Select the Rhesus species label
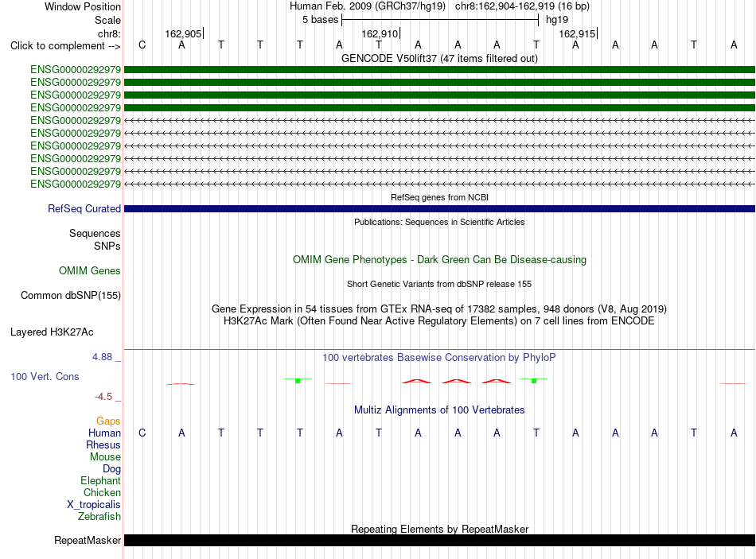The height and width of the screenshot is (559, 756). click(103, 444)
